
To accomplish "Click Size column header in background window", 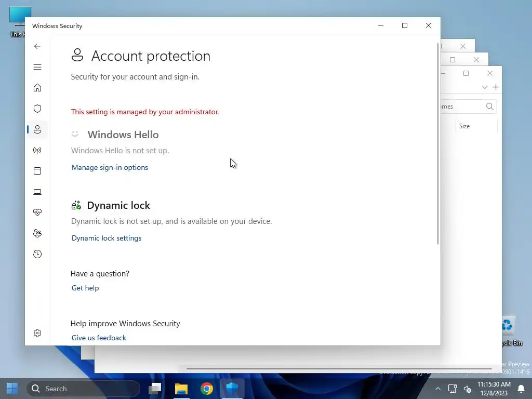I will tap(464, 126).
